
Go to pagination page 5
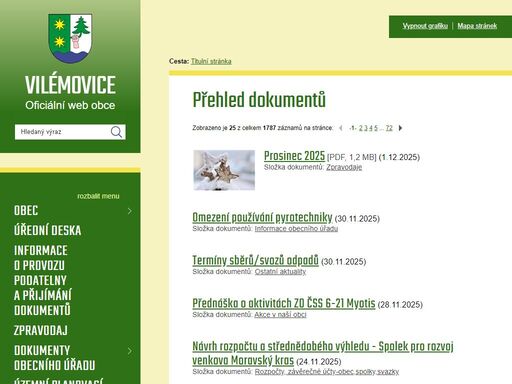[x=376, y=128]
